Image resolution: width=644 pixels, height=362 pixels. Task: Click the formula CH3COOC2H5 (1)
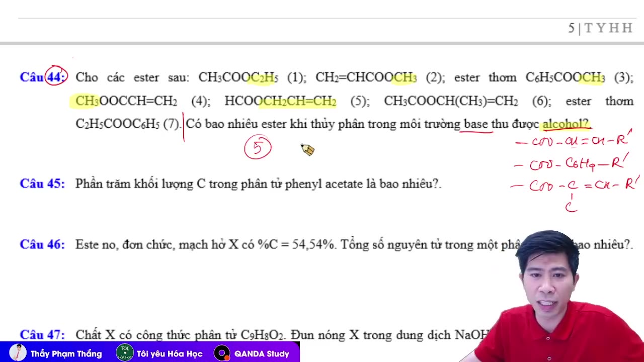coord(252,77)
